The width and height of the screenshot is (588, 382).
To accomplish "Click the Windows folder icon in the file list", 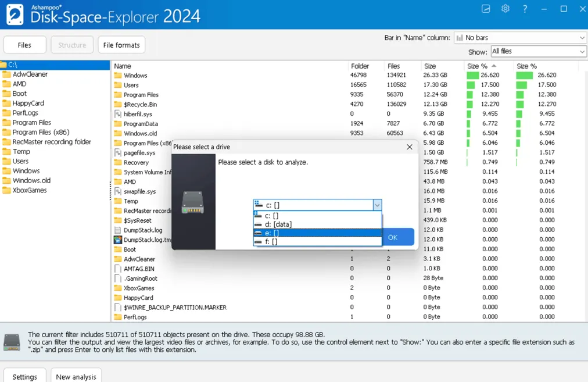I will (118, 76).
